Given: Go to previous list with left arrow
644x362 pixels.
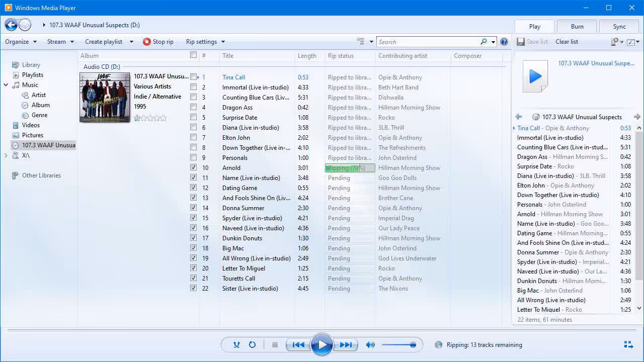Looking at the screenshot, I should click(518, 117).
